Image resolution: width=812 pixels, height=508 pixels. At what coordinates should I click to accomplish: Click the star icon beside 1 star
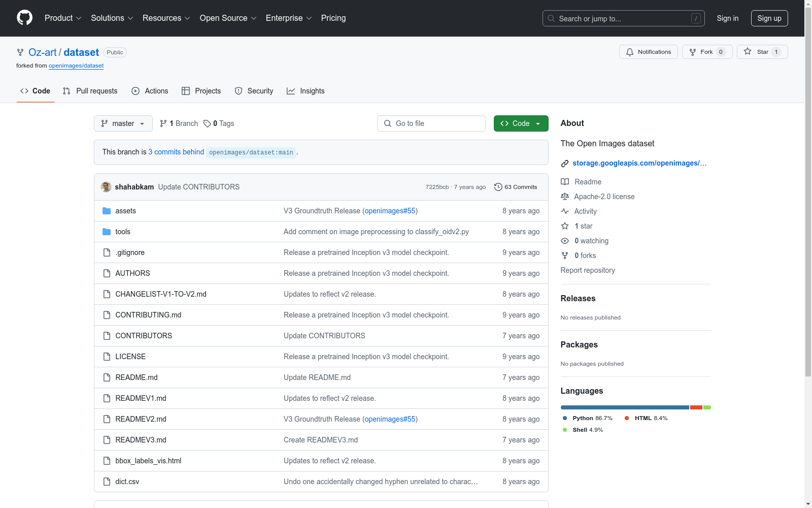point(565,226)
